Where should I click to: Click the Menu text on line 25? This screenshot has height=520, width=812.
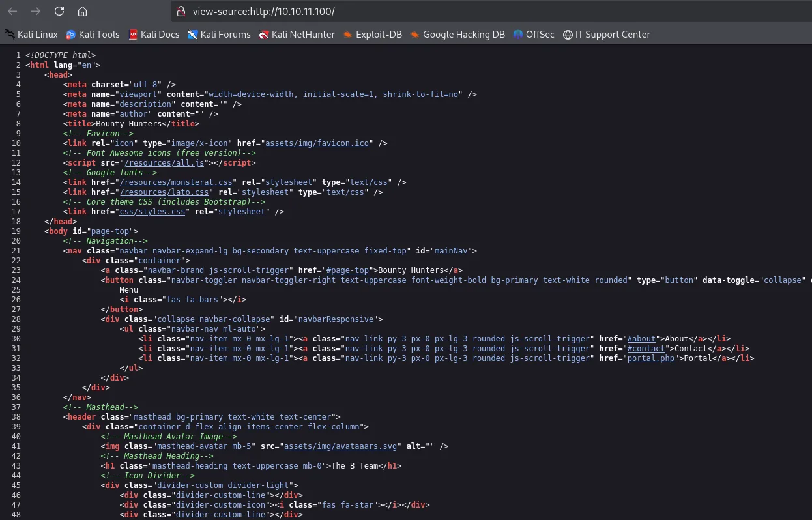click(x=129, y=290)
